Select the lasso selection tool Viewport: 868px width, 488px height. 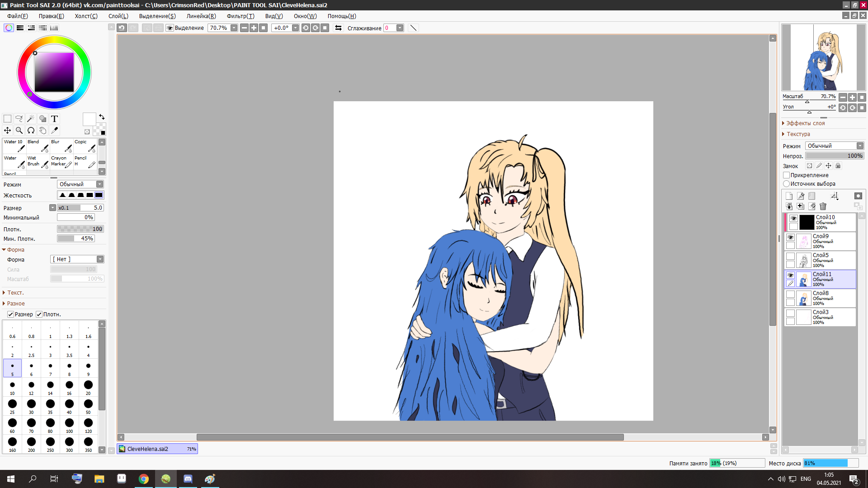[19, 119]
